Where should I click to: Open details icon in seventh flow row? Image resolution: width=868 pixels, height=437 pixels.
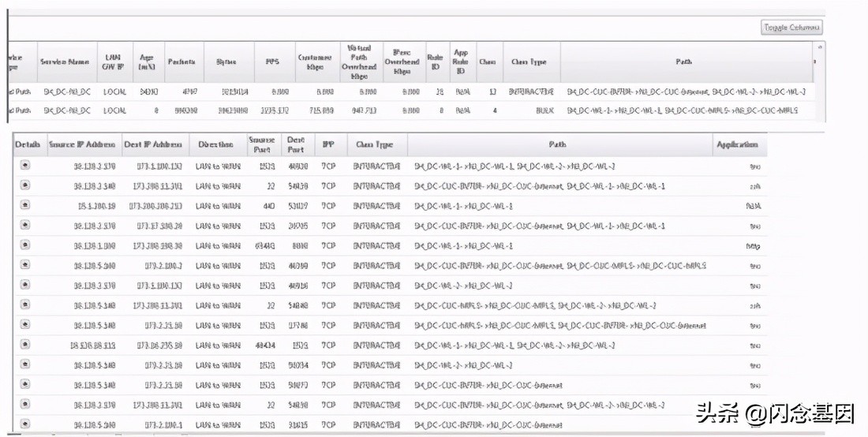click(25, 285)
